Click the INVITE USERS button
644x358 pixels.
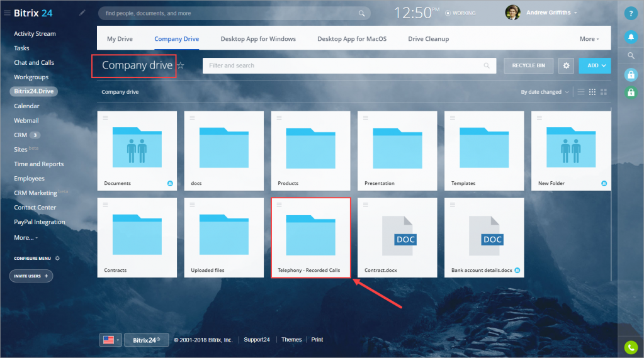click(x=31, y=276)
